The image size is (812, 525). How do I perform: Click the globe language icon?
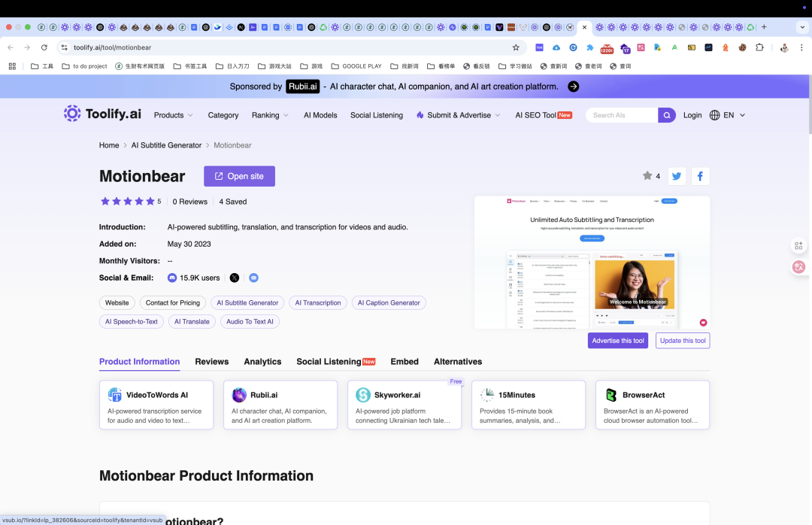point(715,115)
